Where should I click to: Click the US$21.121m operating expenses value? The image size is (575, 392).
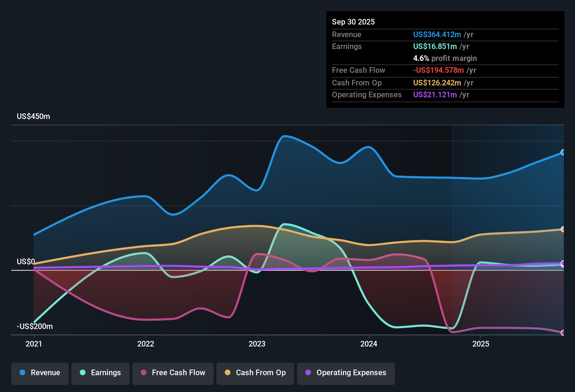click(x=435, y=95)
